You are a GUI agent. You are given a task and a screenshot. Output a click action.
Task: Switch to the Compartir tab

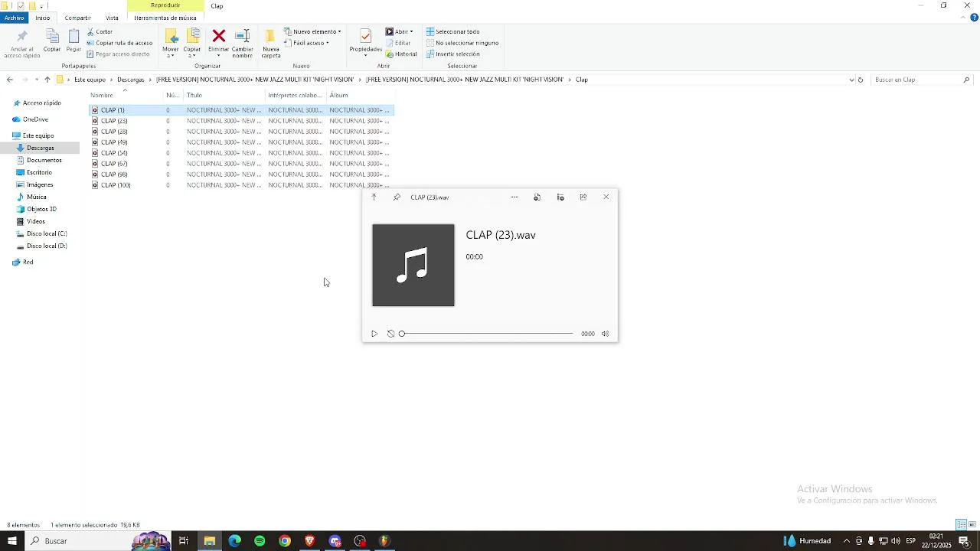point(77,18)
